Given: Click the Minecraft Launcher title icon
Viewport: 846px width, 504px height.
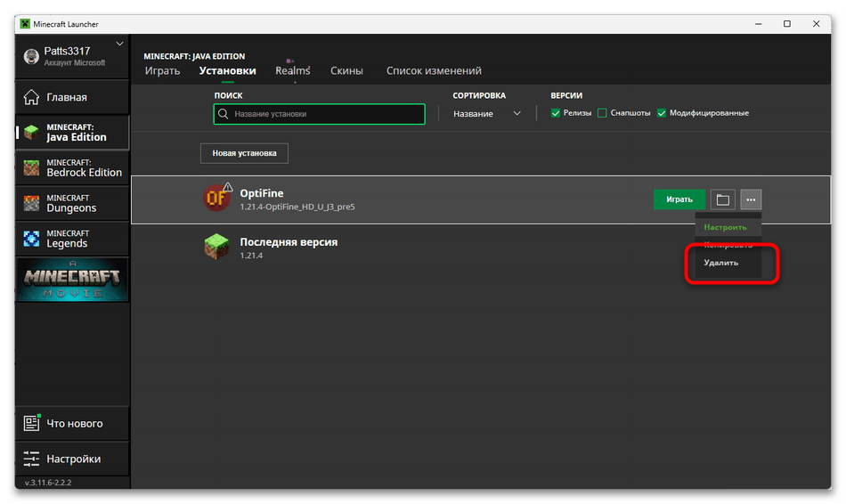Looking at the screenshot, I should tap(25, 24).
